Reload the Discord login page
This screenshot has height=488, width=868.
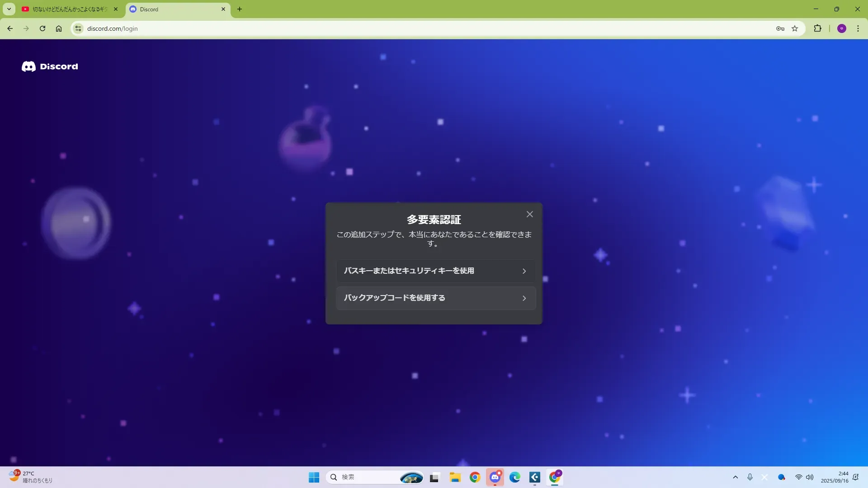pyautogui.click(x=42, y=28)
